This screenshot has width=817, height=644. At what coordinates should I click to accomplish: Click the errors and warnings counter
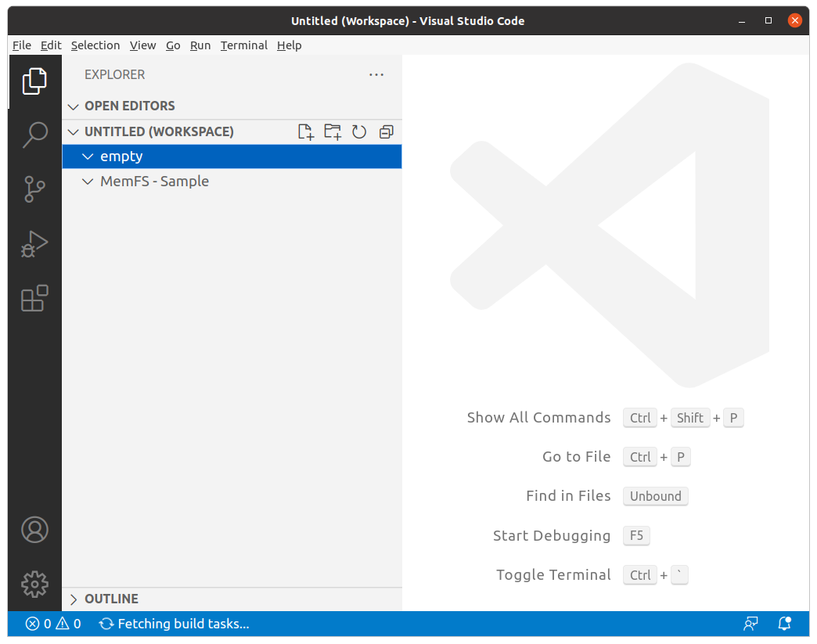pyautogui.click(x=51, y=624)
